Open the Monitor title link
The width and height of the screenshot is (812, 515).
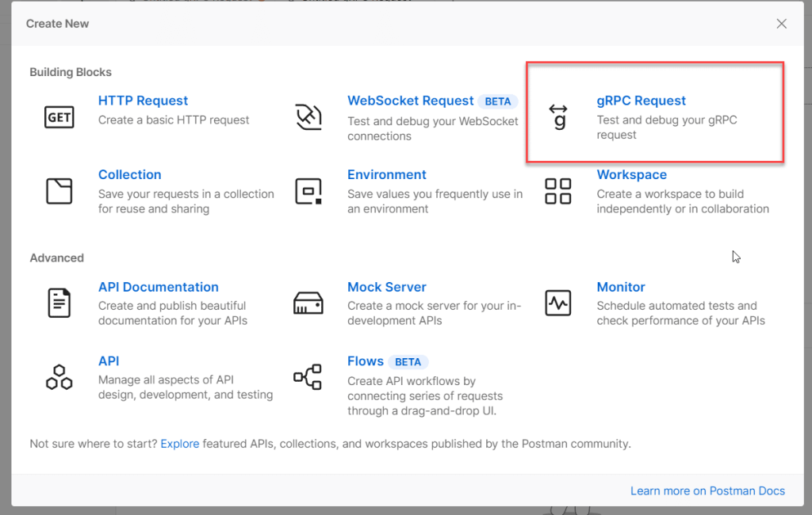pos(620,287)
